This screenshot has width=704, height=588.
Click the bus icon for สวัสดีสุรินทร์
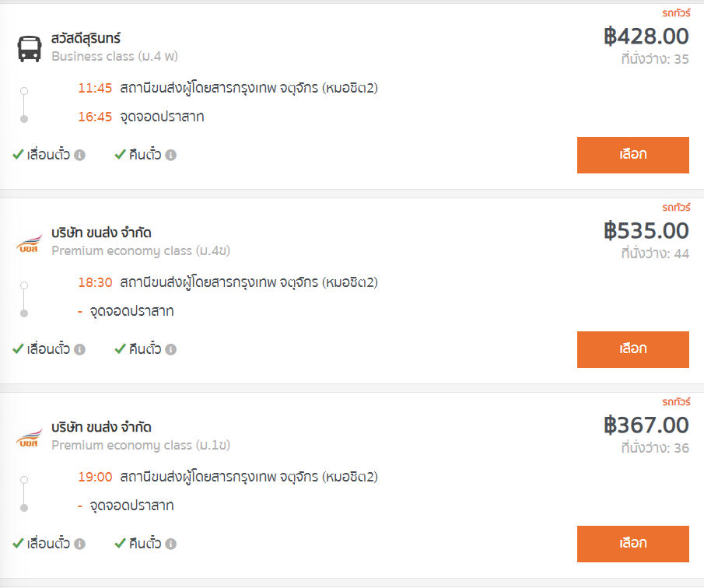coord(30,47)
